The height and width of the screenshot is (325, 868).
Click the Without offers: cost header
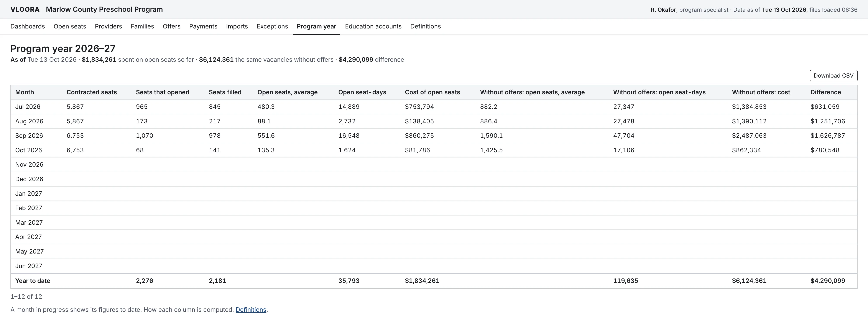[761, 92]
